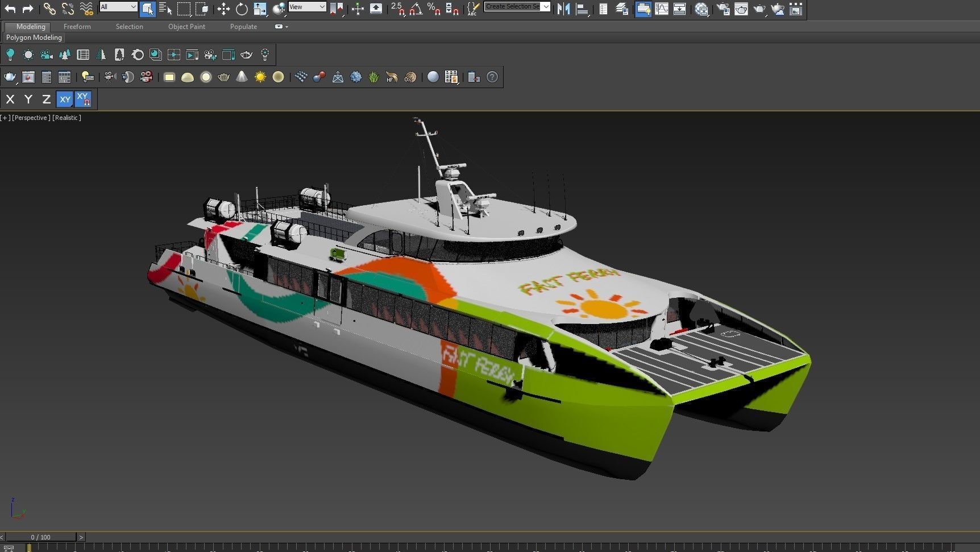Open the Select and Scale flyout

(260, 9)
